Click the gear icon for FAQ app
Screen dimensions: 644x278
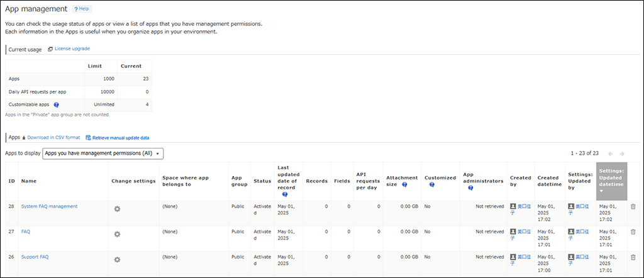(117, 233)
